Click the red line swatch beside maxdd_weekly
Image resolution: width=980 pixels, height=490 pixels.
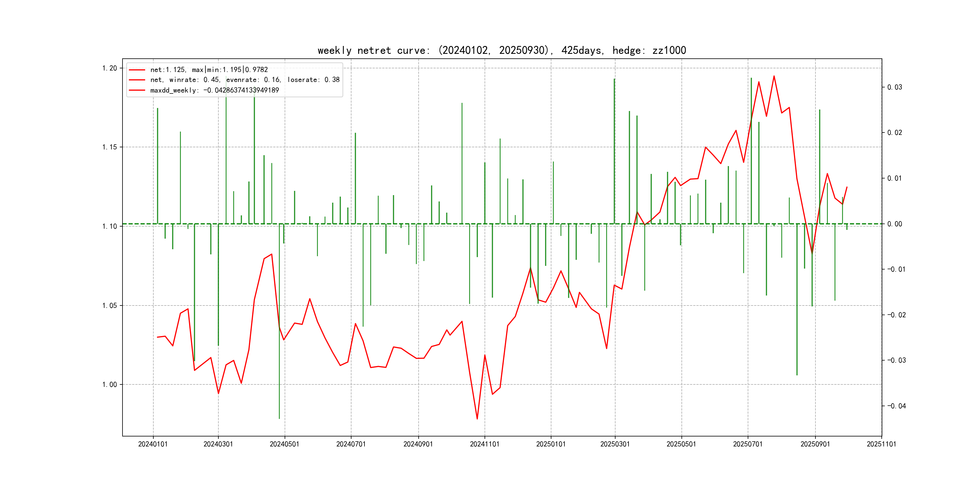tap(137, 90)
